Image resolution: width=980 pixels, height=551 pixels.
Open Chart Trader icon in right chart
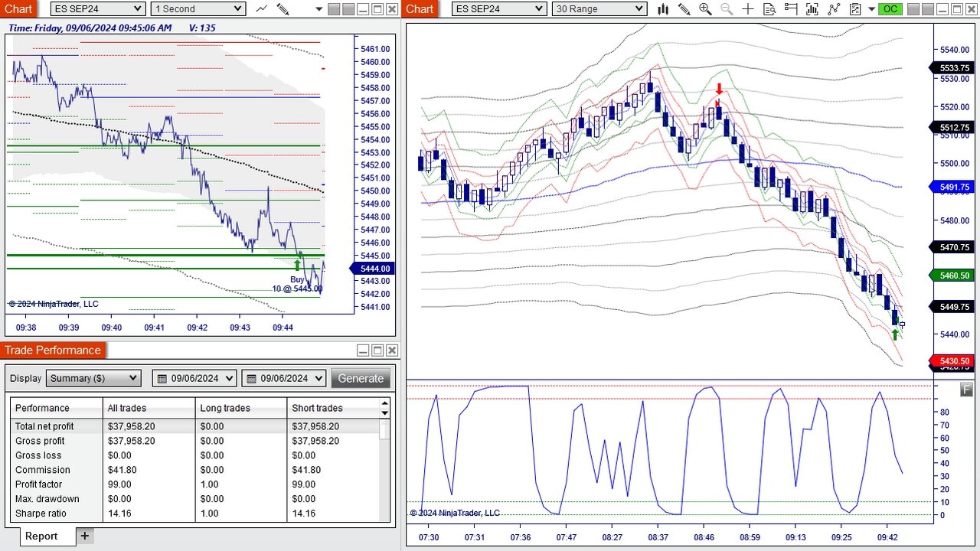[791, 9]
